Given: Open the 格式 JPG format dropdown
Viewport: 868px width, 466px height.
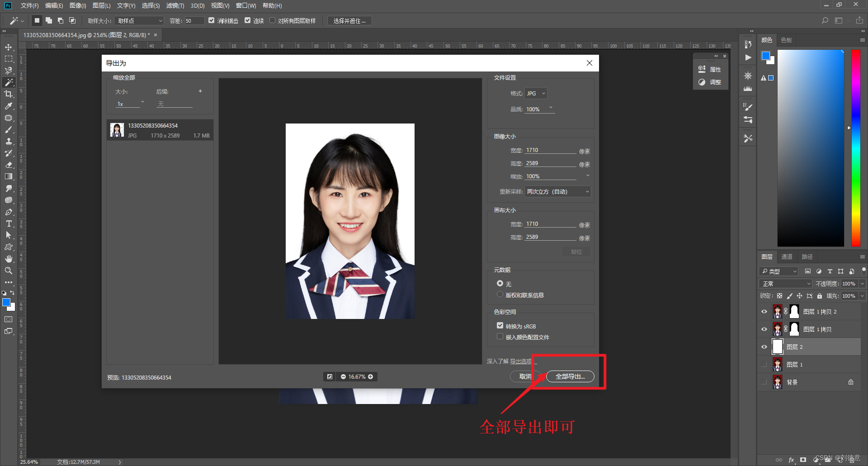Looking at the screenshot, I should pos(536,93).
